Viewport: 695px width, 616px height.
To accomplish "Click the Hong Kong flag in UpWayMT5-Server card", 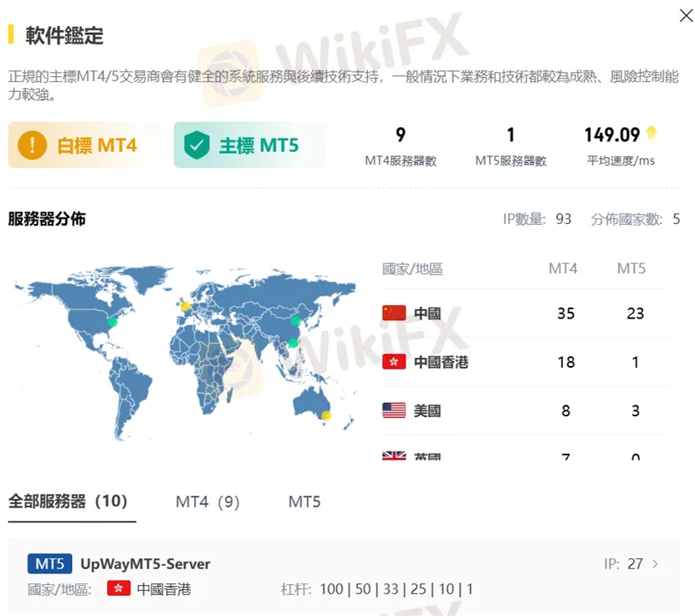I will 119,588.
